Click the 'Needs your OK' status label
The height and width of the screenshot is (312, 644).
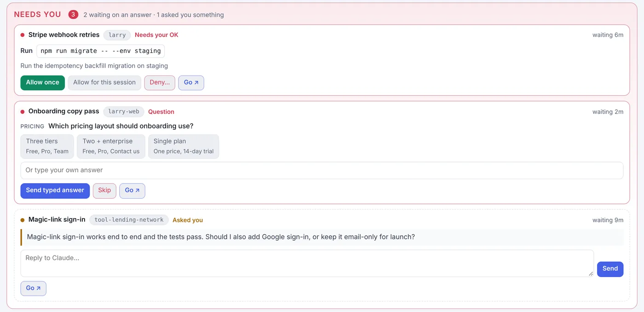tap(156, 35)
